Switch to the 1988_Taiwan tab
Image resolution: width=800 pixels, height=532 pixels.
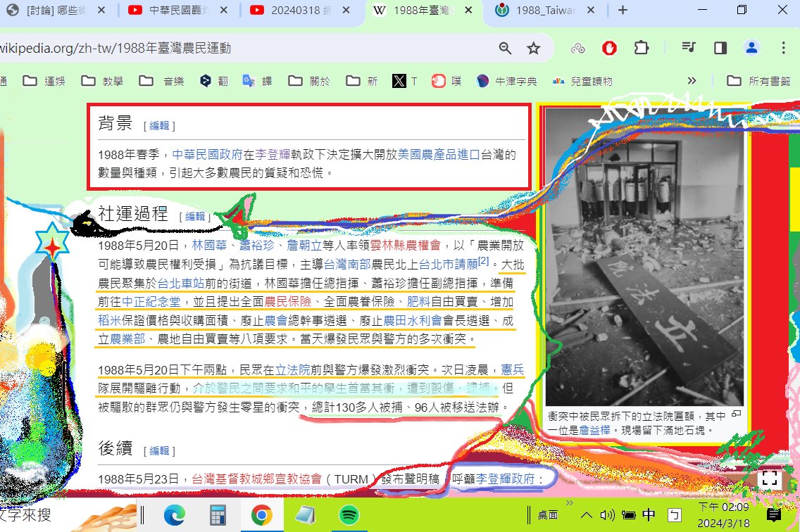(545, 10)
